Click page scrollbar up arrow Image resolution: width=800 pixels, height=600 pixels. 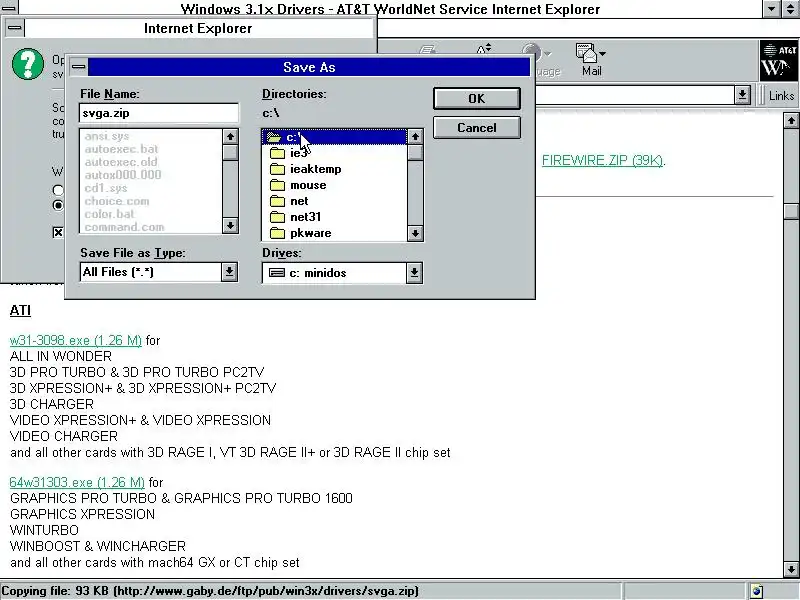tap(791, 120)
